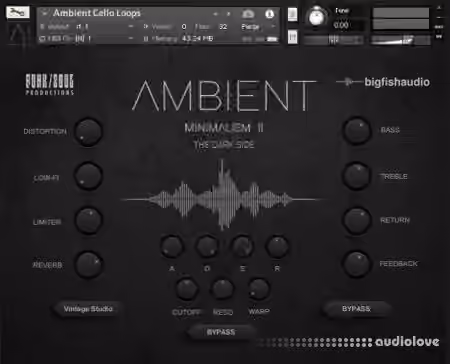Click the BASS knob
The width and height of the screenshot is (450, 364).
click(357, 131)
